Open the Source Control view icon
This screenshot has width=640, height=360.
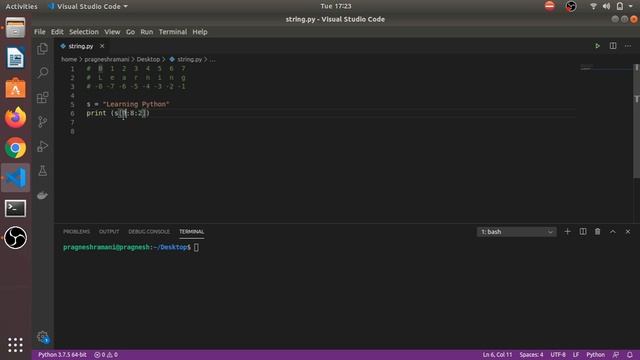click(x=42, y=122)
